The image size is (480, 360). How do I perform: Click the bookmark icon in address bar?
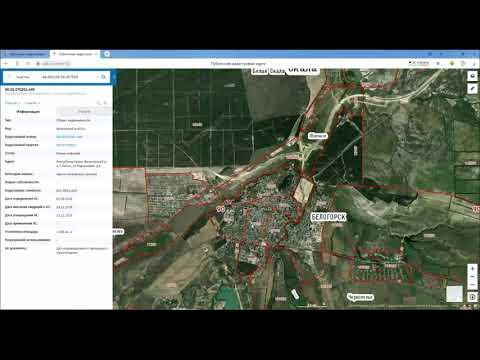pos(438,63)
